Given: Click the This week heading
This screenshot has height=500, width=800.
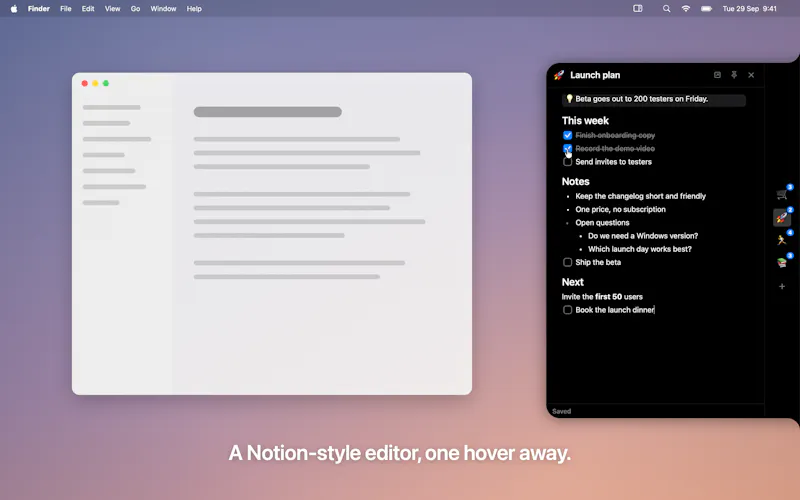Looking at the screenshot, I should pos(585,121).
